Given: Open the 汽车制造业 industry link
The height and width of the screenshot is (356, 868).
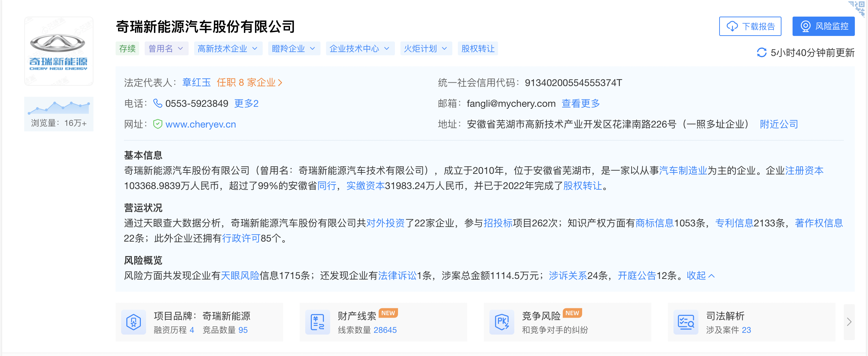Looking at the screenshot, I should tap(683, 170).
